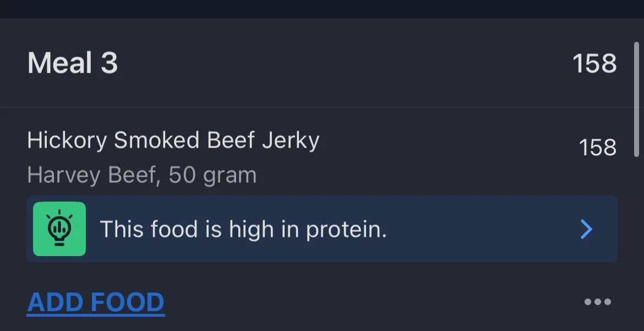The image size is (644, 331).
Task: Tap the "Harvey Beef" brand name
Action: [92, 175]
